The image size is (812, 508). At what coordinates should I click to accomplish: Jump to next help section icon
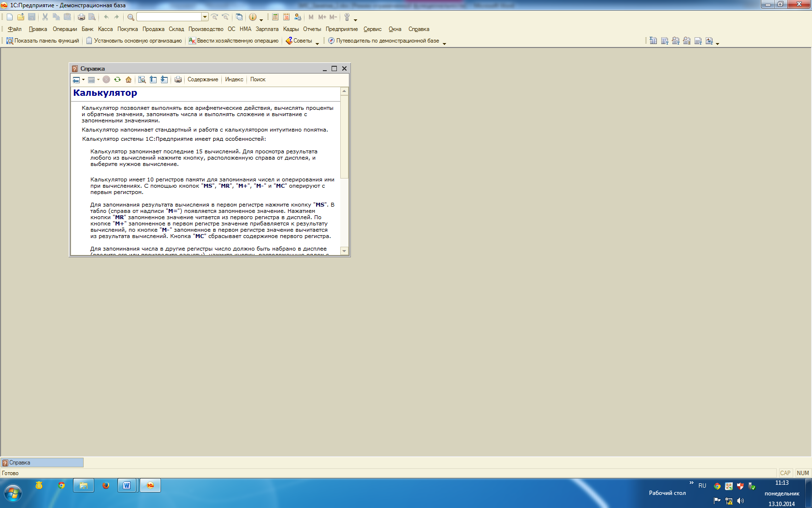coord(164,80)
